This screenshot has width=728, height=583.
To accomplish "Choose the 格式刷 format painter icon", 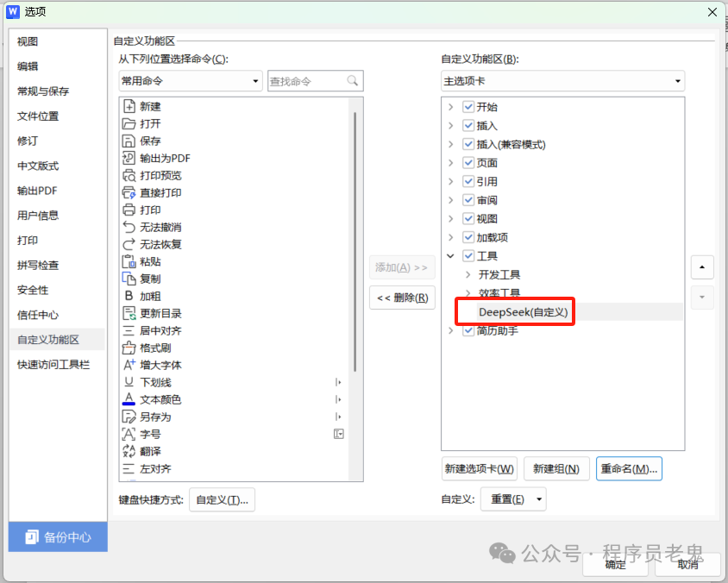I will pos(129,348).
